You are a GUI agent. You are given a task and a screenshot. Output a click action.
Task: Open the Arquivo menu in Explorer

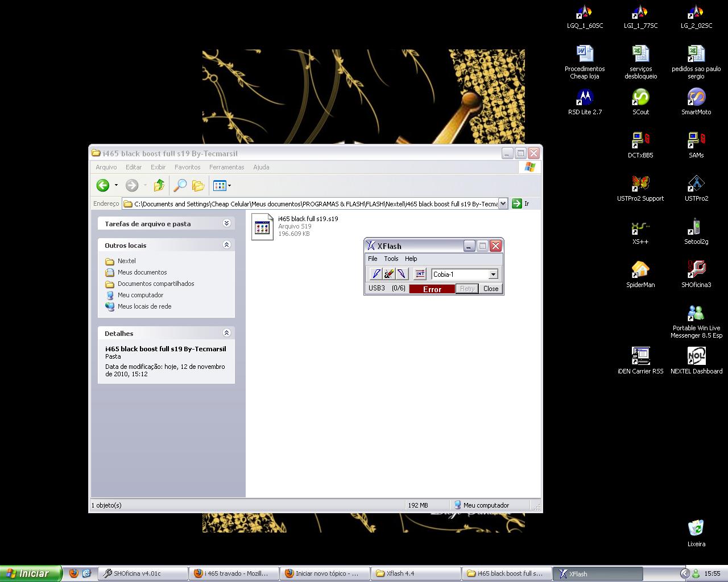click(x=106, y=167)
